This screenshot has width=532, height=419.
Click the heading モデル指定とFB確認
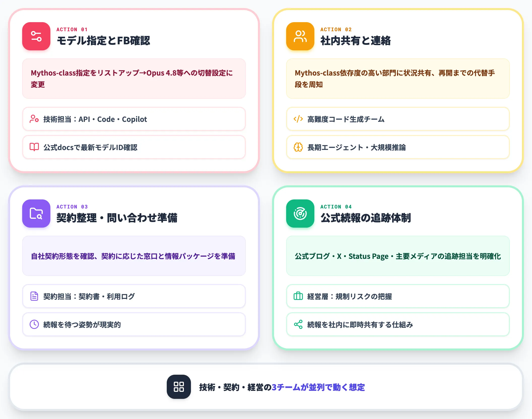(103, 41)
